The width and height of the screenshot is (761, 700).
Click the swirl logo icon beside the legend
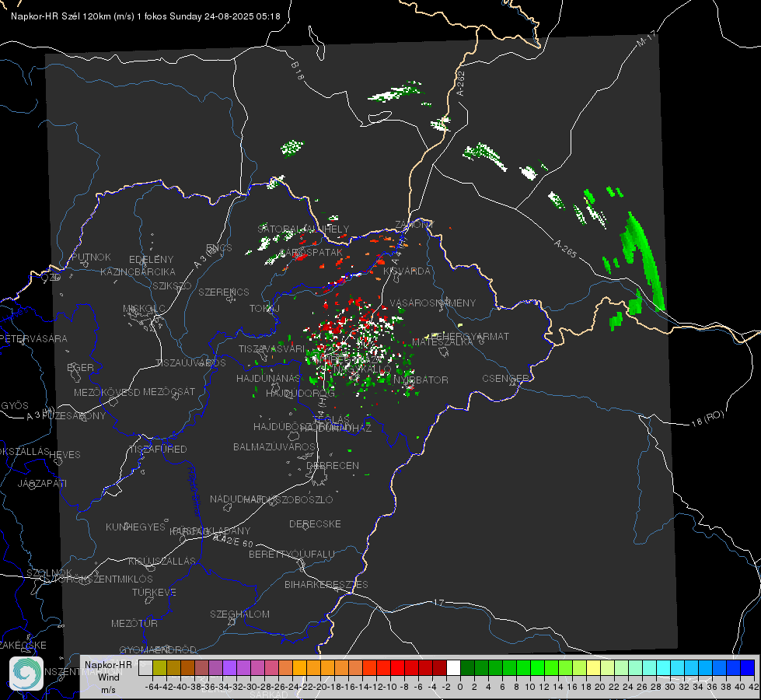[x=26, y=674]
